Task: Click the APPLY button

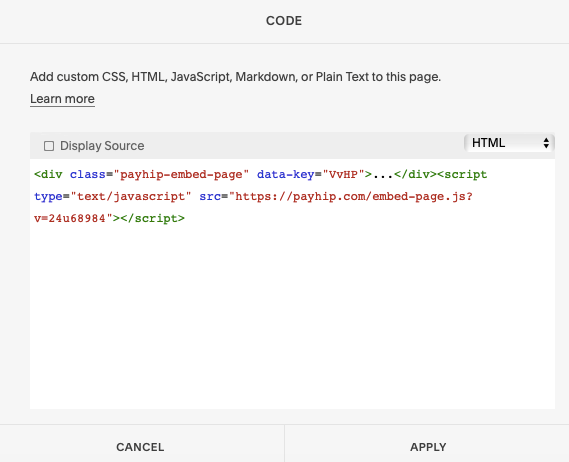Action: pos(428,447)
